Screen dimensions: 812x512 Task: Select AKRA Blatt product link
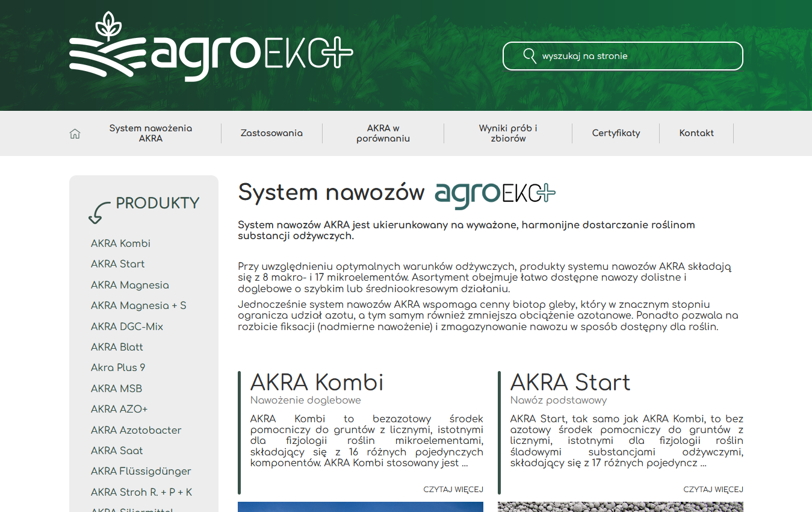(x=117, y=347)
